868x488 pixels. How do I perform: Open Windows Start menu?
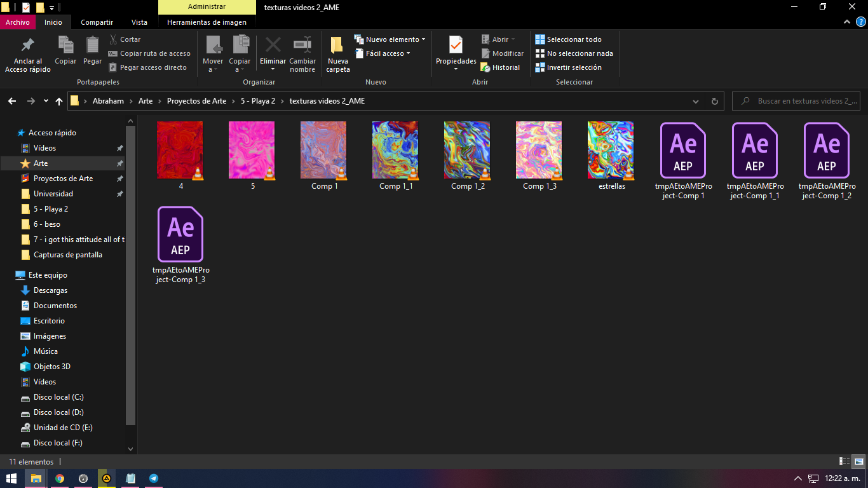pos(11,478)
